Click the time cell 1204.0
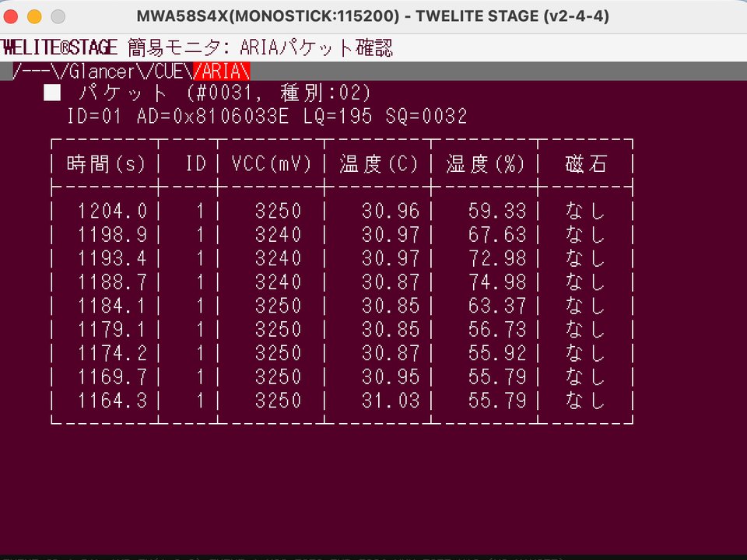The height and width of the screenshot is (560, 747). (x=112, y=211)
